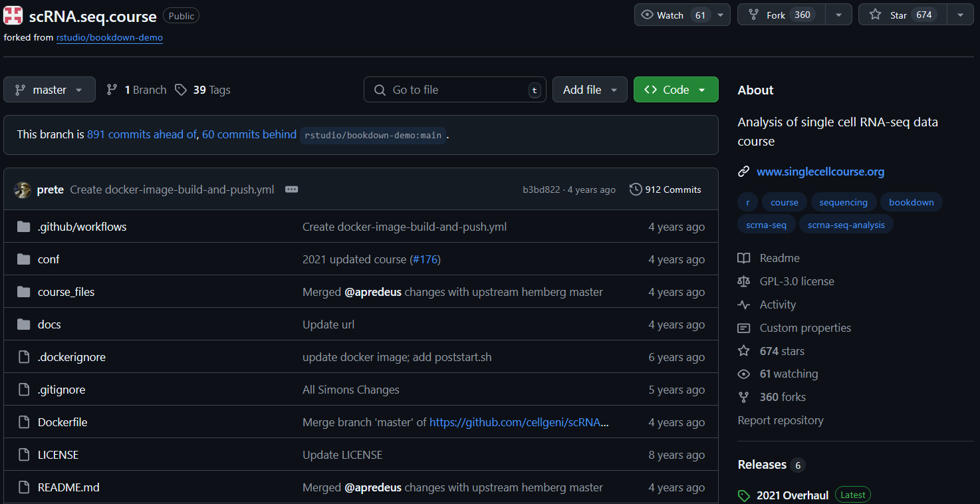This screenshot has width=980, height=504.
Task: Click the file icon for README.md
Action: coord(24,487)
